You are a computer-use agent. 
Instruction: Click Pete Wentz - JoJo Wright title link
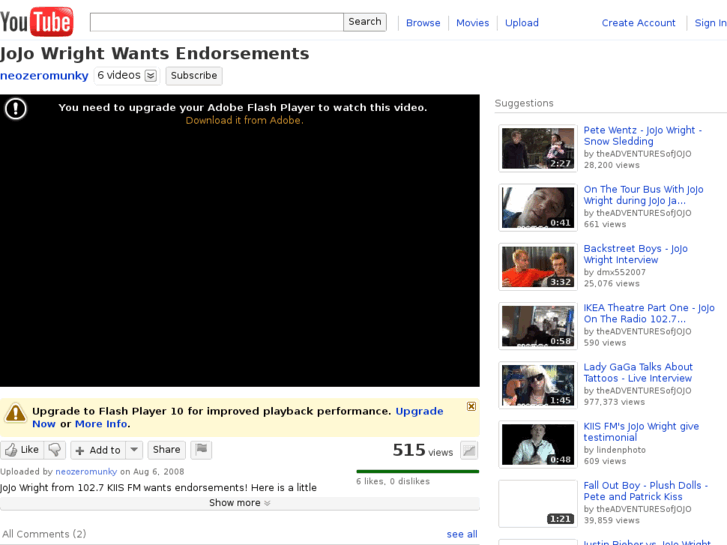(643, 136)
